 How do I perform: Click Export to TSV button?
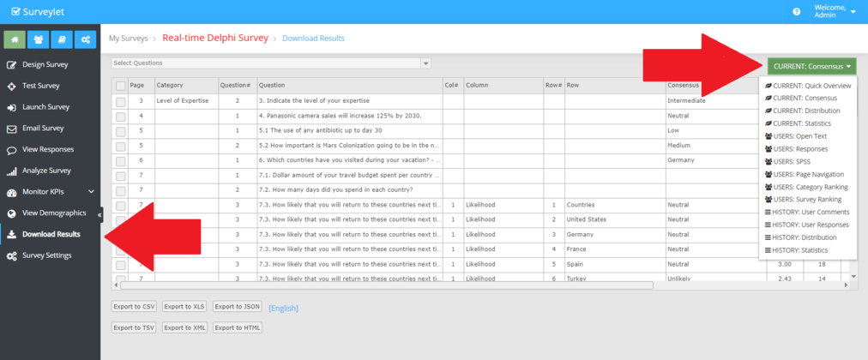(134, 328)
